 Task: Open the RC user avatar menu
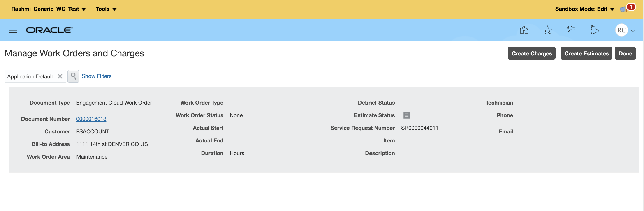[621, 30]
